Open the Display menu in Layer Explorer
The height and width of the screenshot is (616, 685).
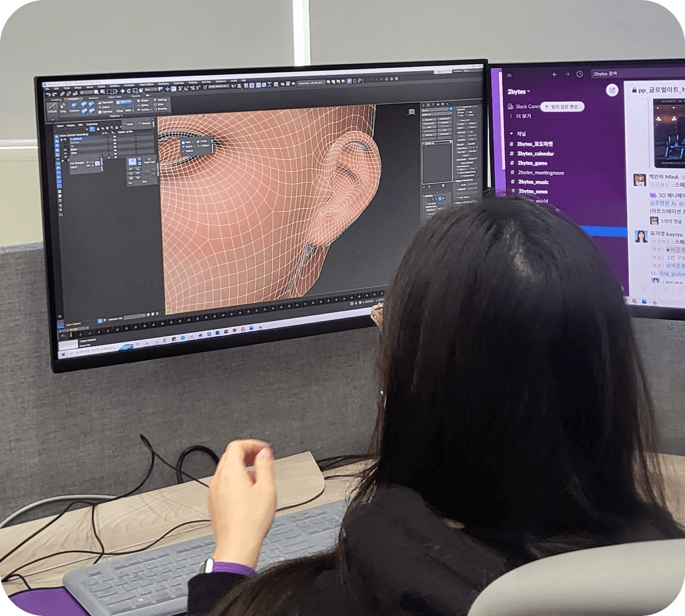71,126
